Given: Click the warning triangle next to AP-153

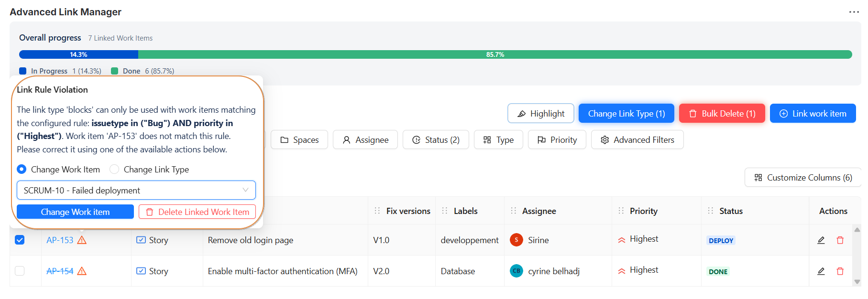Looking at the screenshot, I should (x=82, y=240).
